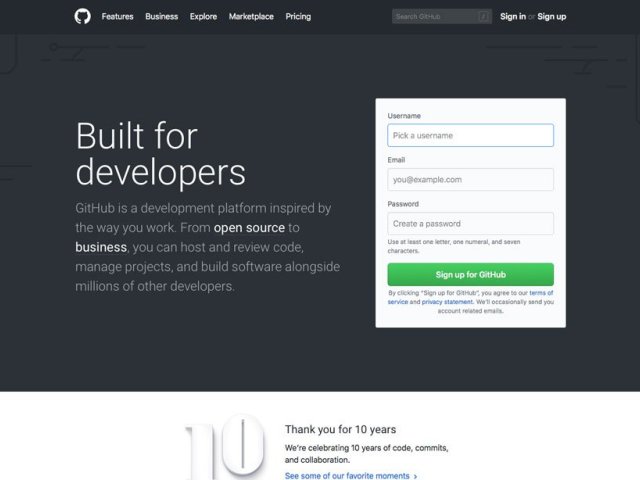640x480 pixels.
Task: Open the Pricing page
Action: [298, 17]
